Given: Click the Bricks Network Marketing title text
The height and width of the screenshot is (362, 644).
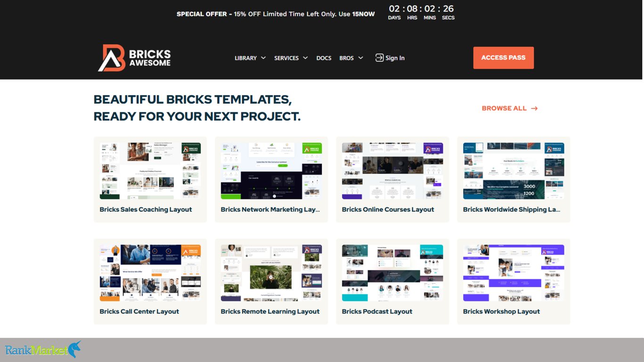Looking at the screenshot, I should click(270, 210).
